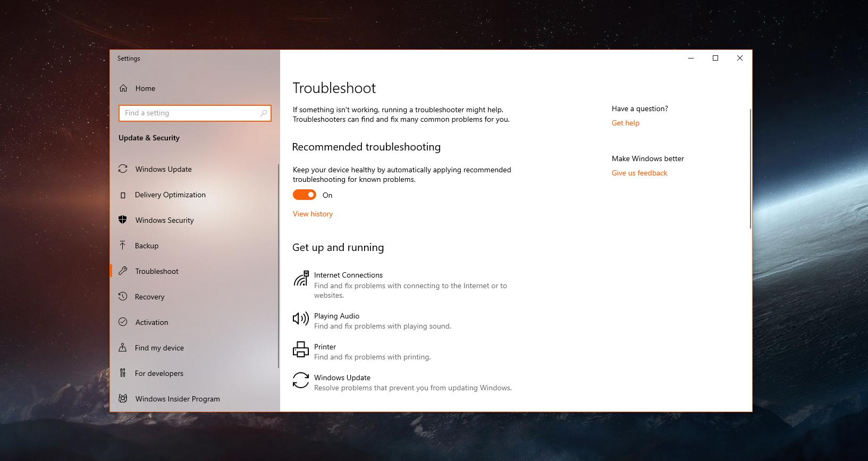Click the Get help link
This screenshot has height=461, width=868.
click(625, 123)
